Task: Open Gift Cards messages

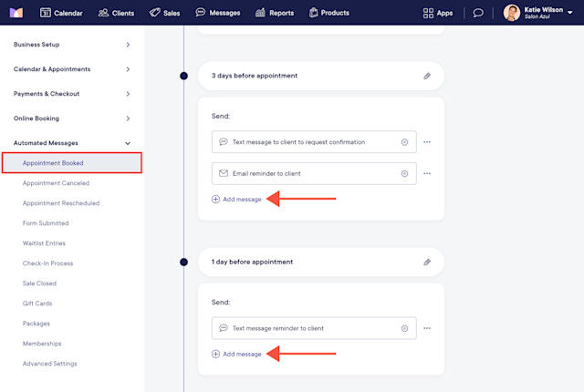Action: point(37,304)
